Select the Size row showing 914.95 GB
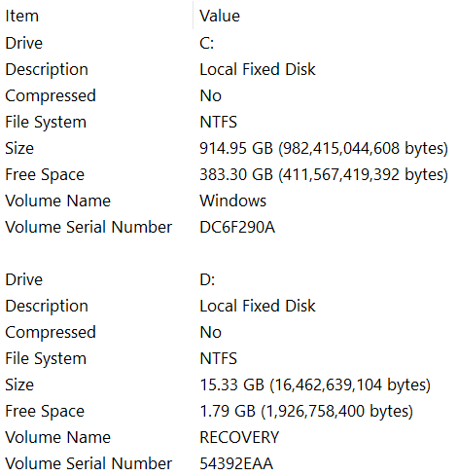 (x=229, y=148)
